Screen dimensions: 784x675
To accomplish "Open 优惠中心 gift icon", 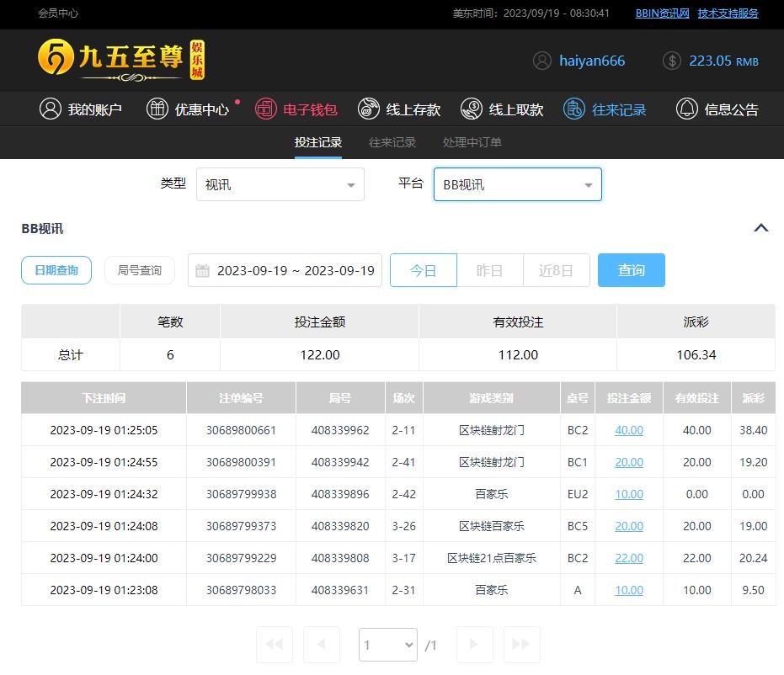I will pyautogui.click(x=157, y=109).
